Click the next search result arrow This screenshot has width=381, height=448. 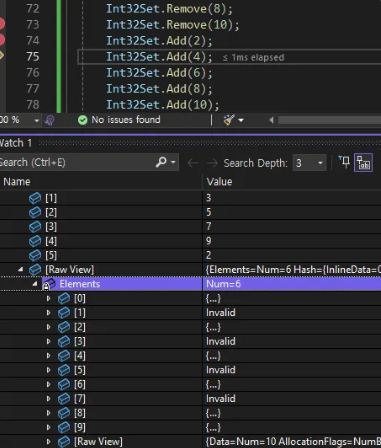[212, 163]
